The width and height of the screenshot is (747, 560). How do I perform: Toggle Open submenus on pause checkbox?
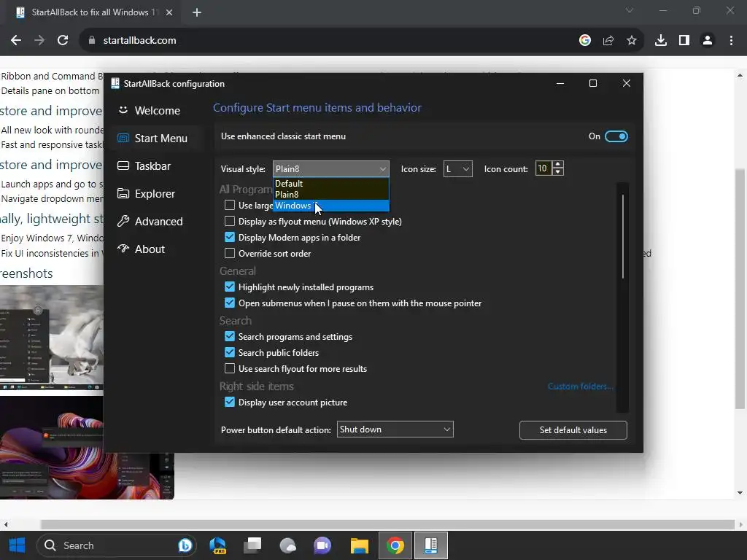[230, 303]
